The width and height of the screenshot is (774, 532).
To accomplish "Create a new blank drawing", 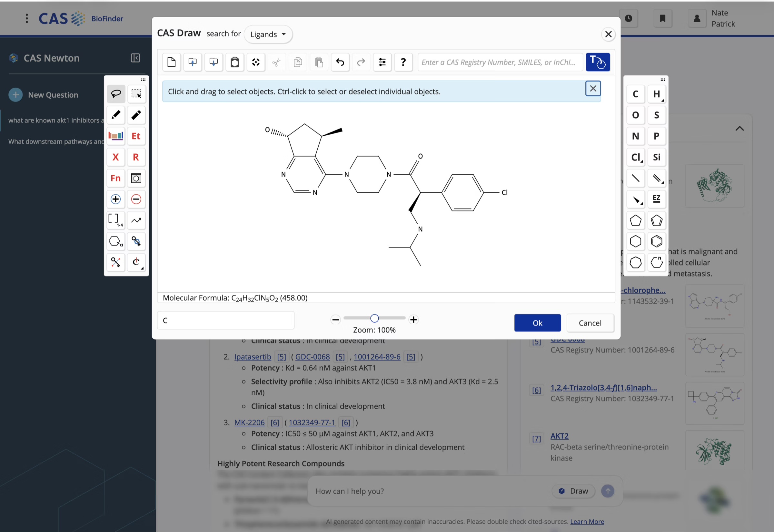I will point(172,62).
